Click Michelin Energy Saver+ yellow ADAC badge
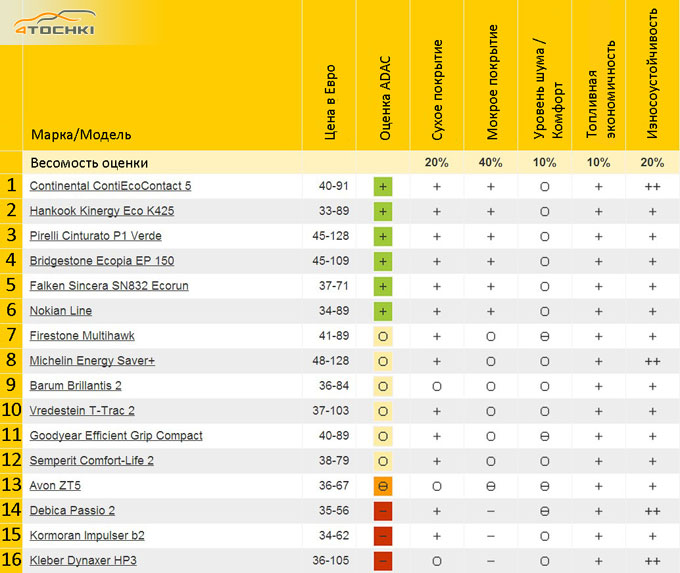Image resolution: width=680 pixels, height=573 pixels. tap(383, 361)
